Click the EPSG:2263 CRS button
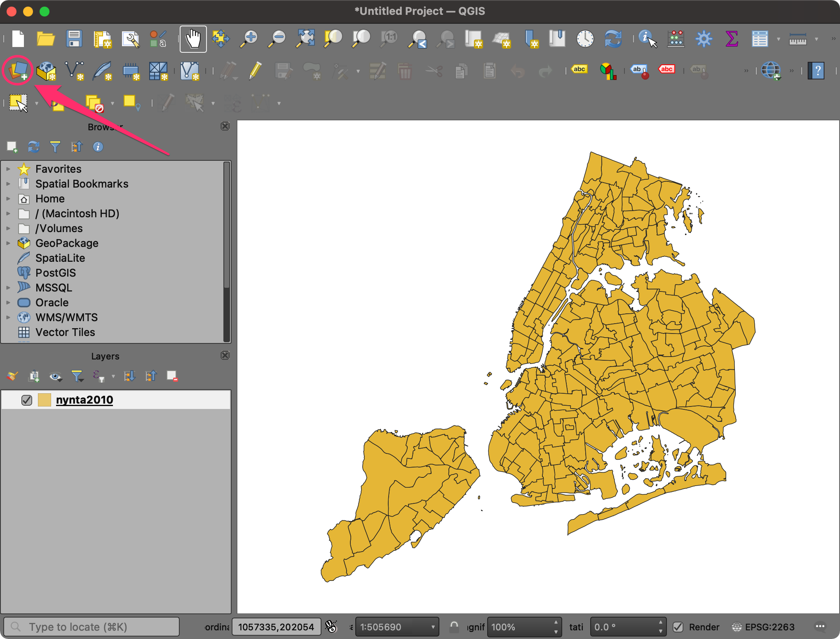 (764, 627)
